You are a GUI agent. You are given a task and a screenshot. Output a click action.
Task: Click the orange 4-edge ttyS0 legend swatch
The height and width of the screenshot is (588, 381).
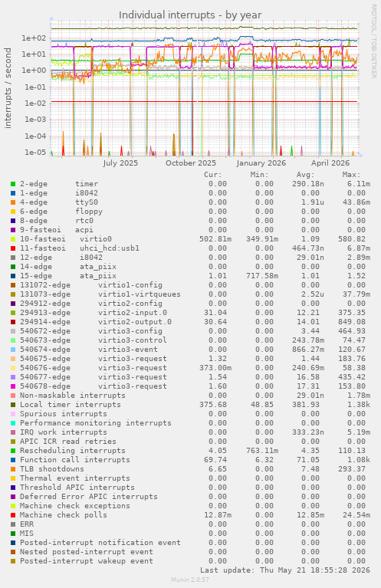(x=13, y=202)
